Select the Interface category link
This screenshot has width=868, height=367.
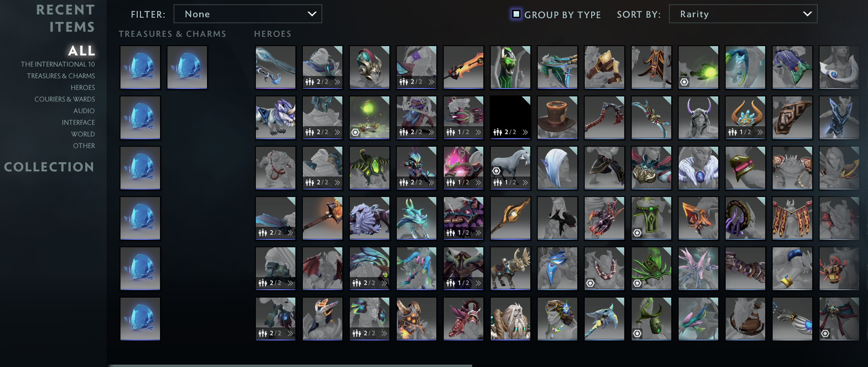point(78,122)
